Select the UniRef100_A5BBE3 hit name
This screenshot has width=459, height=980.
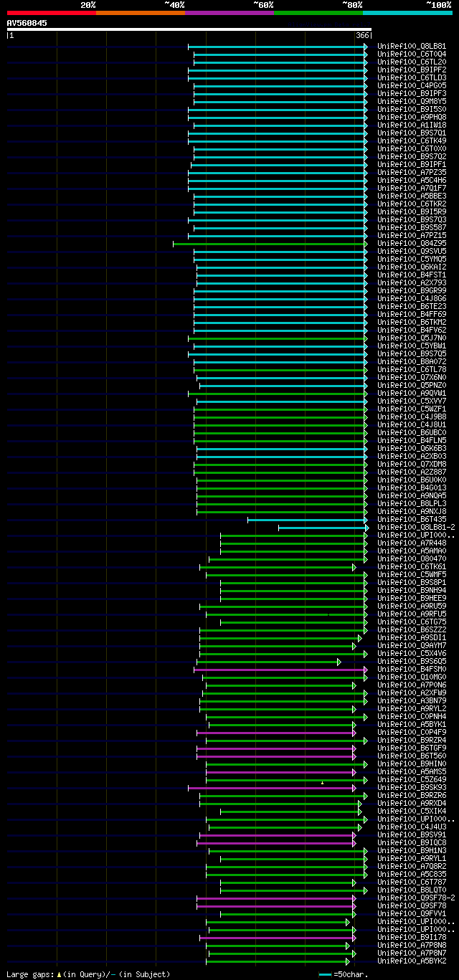tap(412, 196)
